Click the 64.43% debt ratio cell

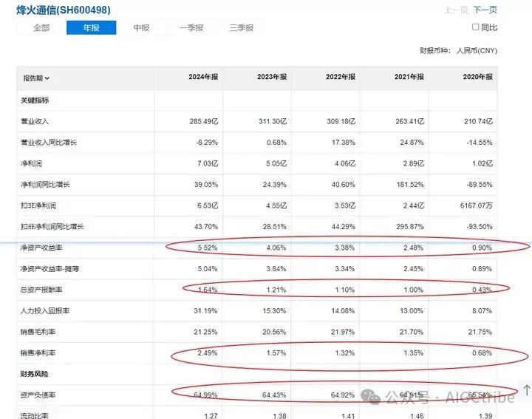(274, 395)
